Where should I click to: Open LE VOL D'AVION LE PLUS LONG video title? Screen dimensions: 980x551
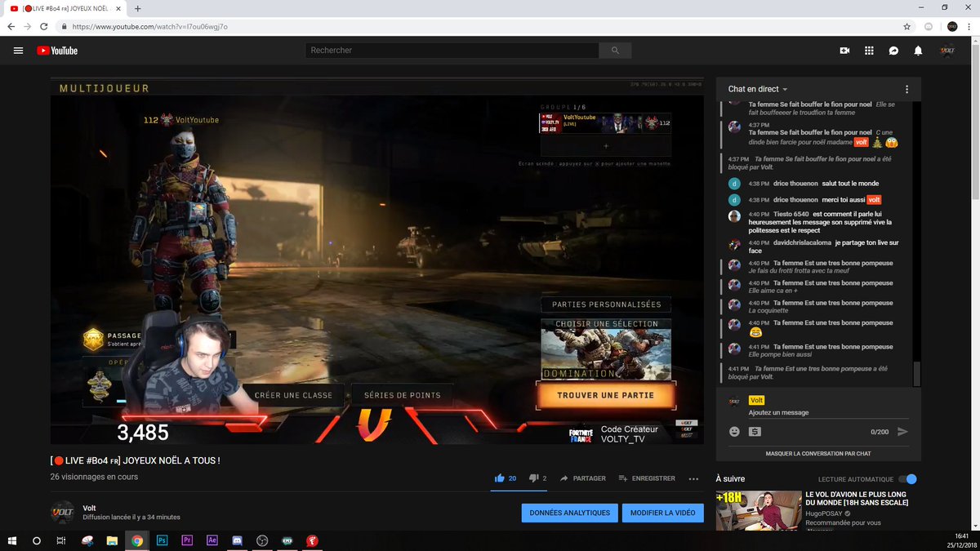click(858, 499)
